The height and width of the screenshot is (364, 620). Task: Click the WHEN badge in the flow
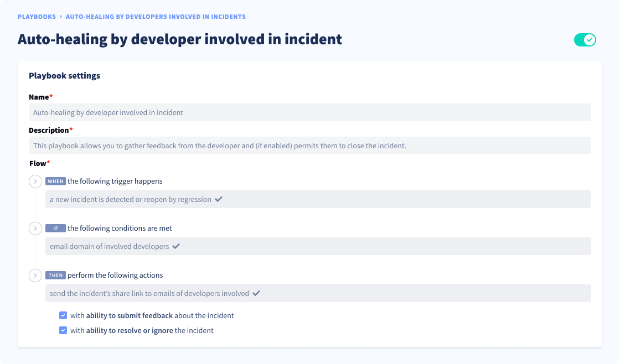coord(56,181)
